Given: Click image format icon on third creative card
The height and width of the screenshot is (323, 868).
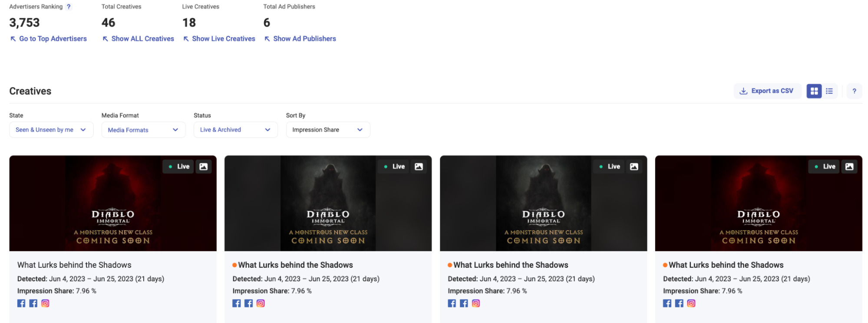Looking at the screenshot, I should [x=634, y=166].
